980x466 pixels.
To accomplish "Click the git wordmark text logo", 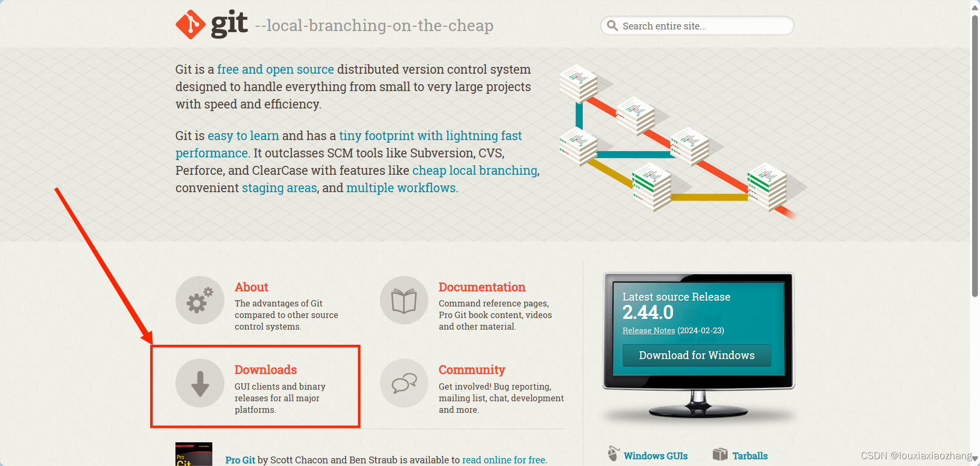I will coord(229,24).
